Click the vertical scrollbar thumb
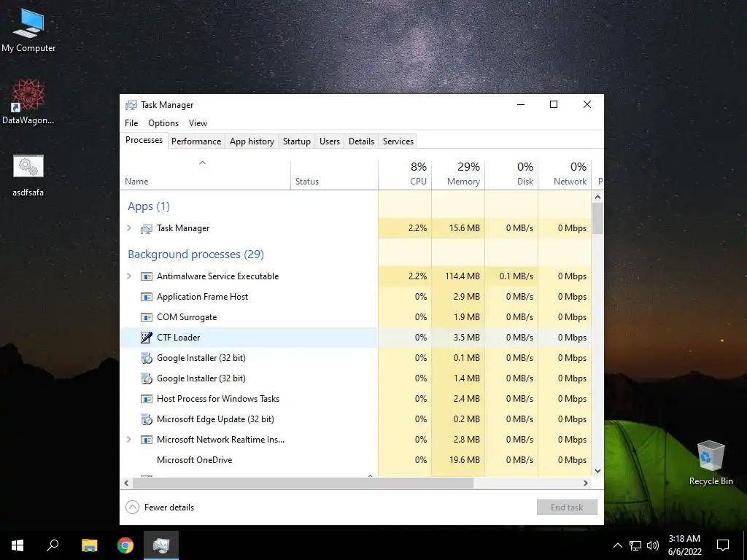747x560 pixels. pos(598,218)
